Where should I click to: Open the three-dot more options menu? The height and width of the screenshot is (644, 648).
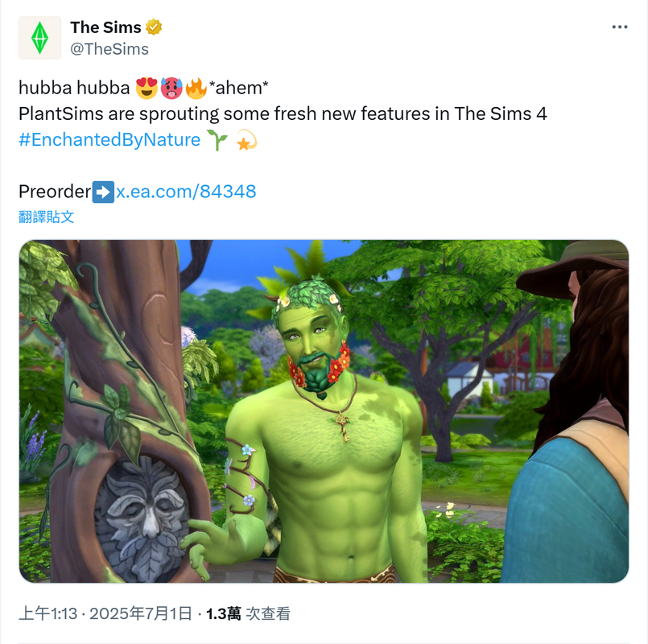click(620, 27)
